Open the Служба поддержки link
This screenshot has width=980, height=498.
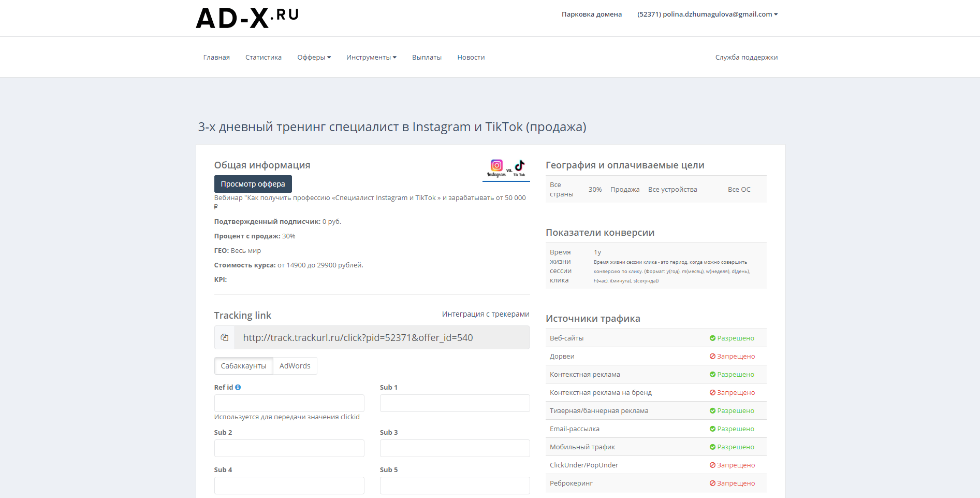[x=747, y=57]
